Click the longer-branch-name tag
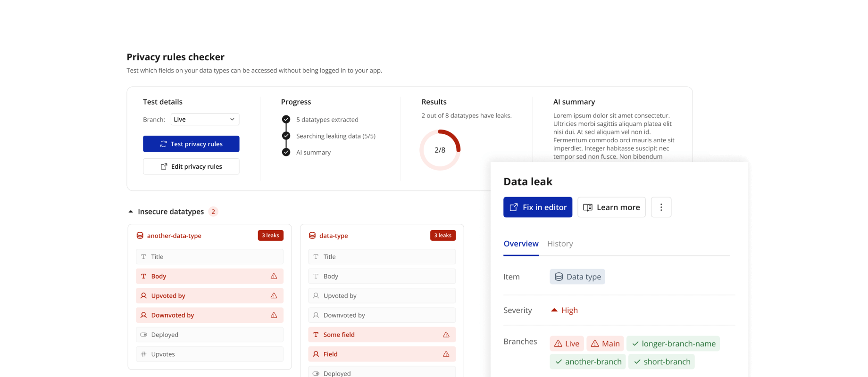 point(673,344)
